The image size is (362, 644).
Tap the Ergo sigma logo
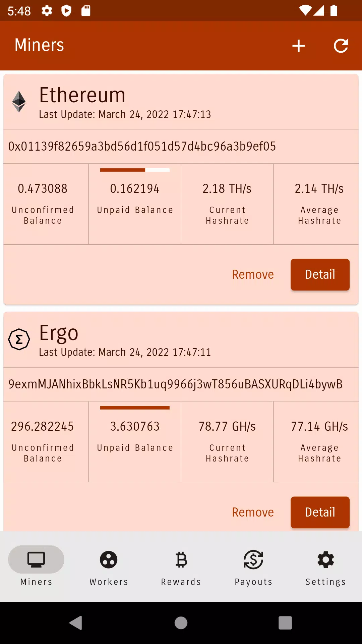pos(19,339)
